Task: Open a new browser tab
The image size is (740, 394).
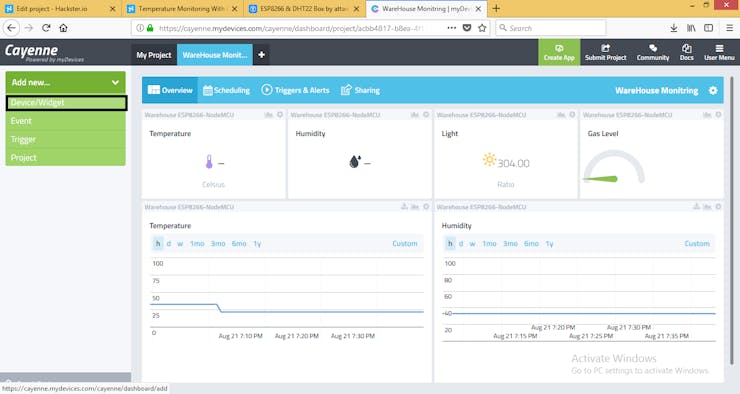Action: point(496,8)
